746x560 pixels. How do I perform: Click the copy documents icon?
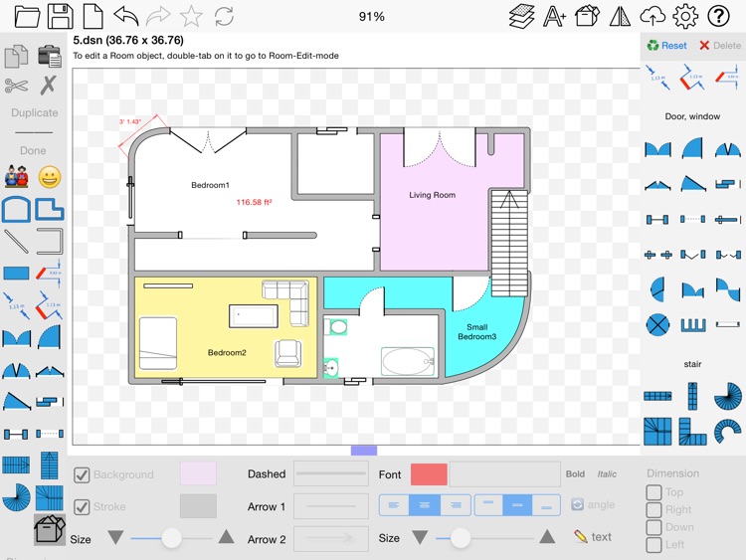17,56
